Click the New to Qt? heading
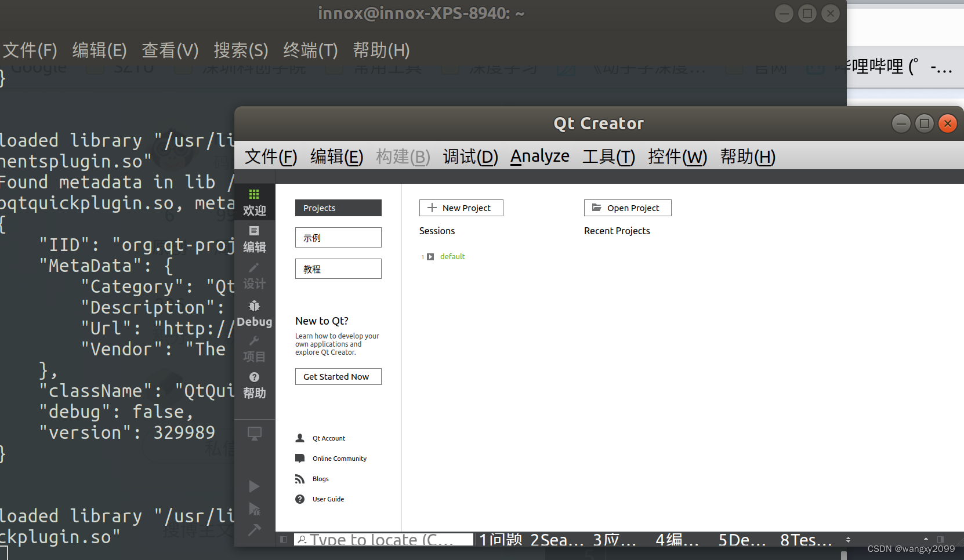Viewport: 964px width, 560px height. [x=322, y=321]
